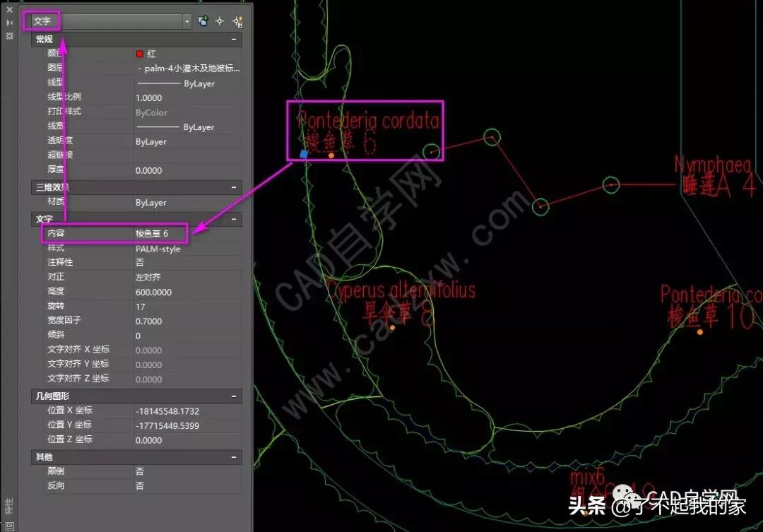763x532 pixels.
Task: Click the 内容 field showing 梭鱼草 6
Action: pos(162,233)
